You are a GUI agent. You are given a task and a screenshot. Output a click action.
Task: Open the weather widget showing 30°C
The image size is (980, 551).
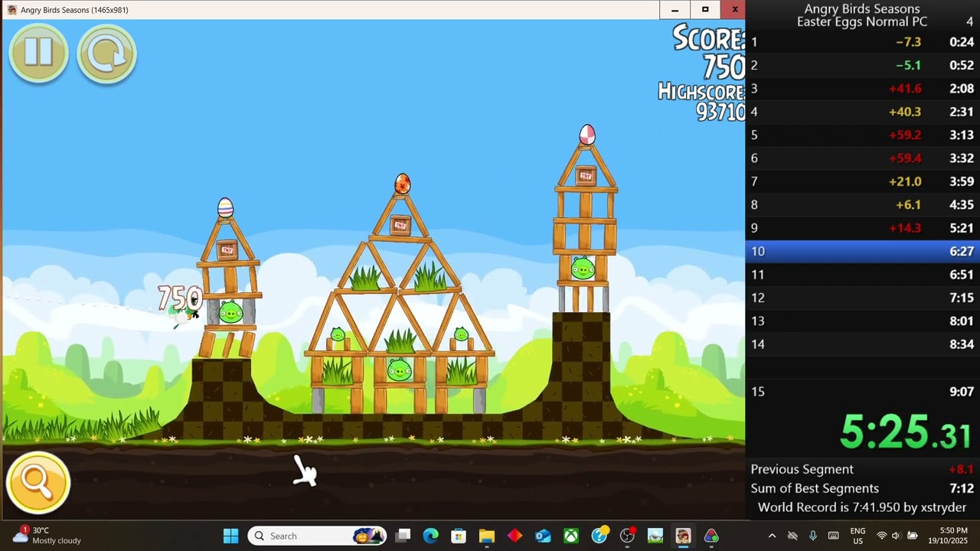pyautogui.click(x=47, y=536)
